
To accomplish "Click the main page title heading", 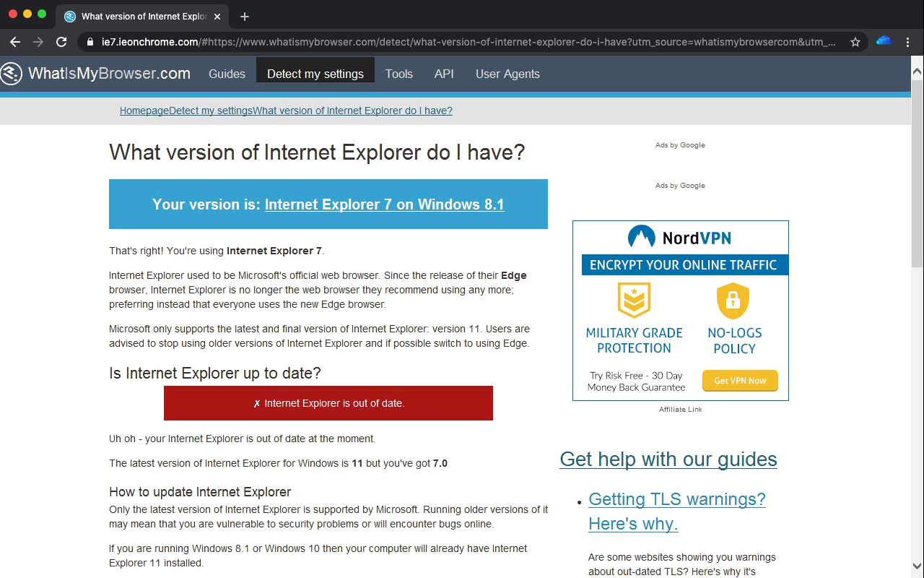I will tap(317, 152).
